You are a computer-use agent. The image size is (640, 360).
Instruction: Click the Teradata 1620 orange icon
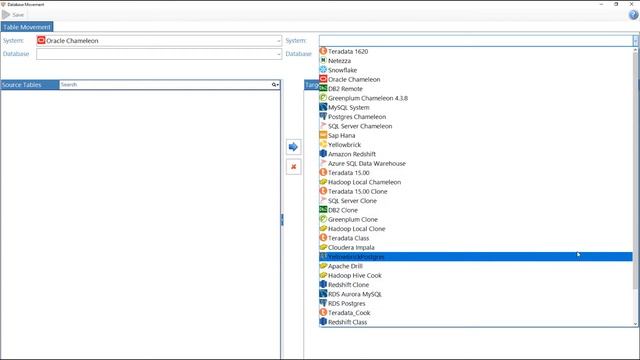[323, 51]
